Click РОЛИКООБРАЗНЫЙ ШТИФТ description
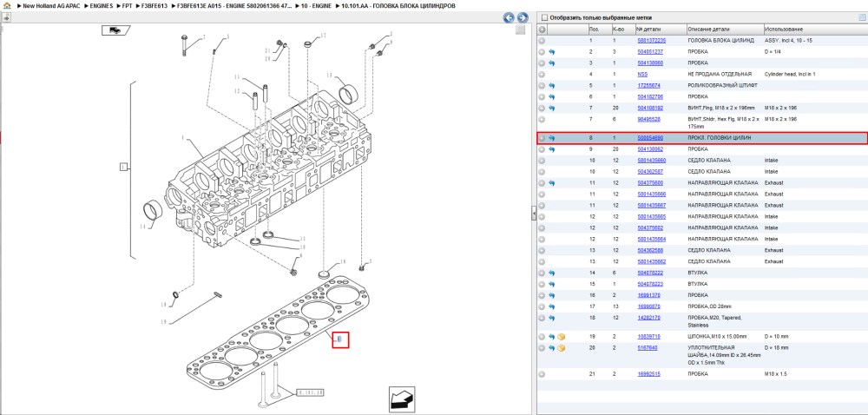The width and height of the screenshot is (868, 415). [x=722, y=86]
